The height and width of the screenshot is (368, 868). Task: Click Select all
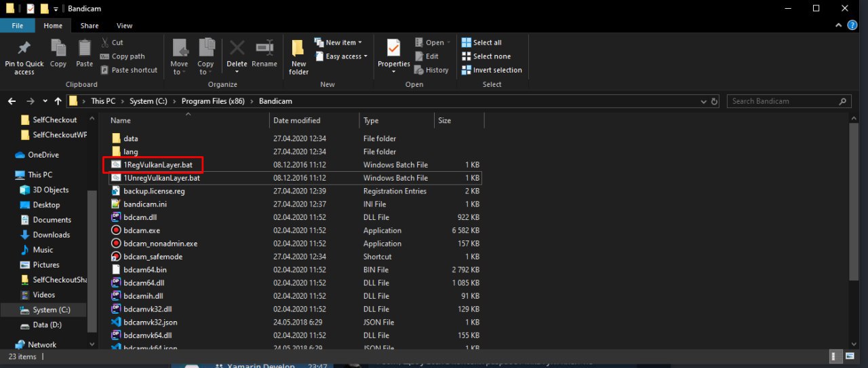coord(481,42)
